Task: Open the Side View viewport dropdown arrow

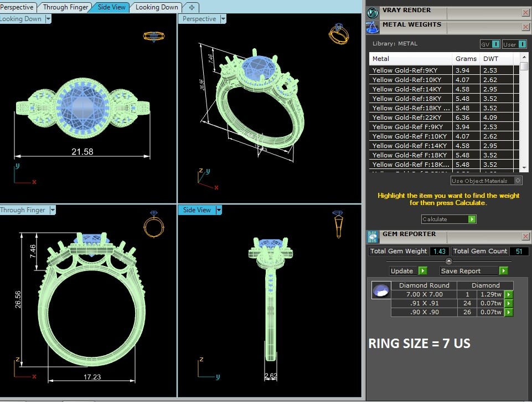Action: [x=219, y=210]
